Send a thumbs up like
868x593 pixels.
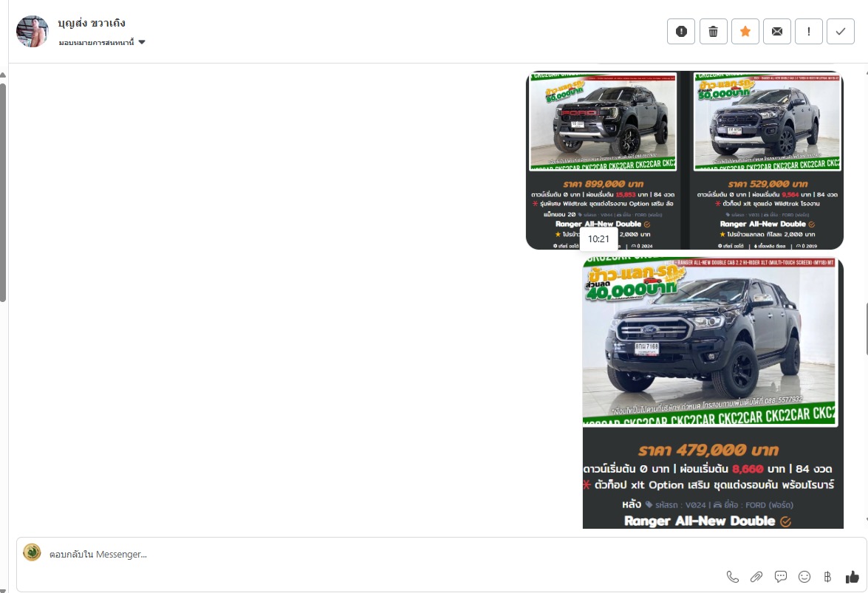click(x=852, y=577)
